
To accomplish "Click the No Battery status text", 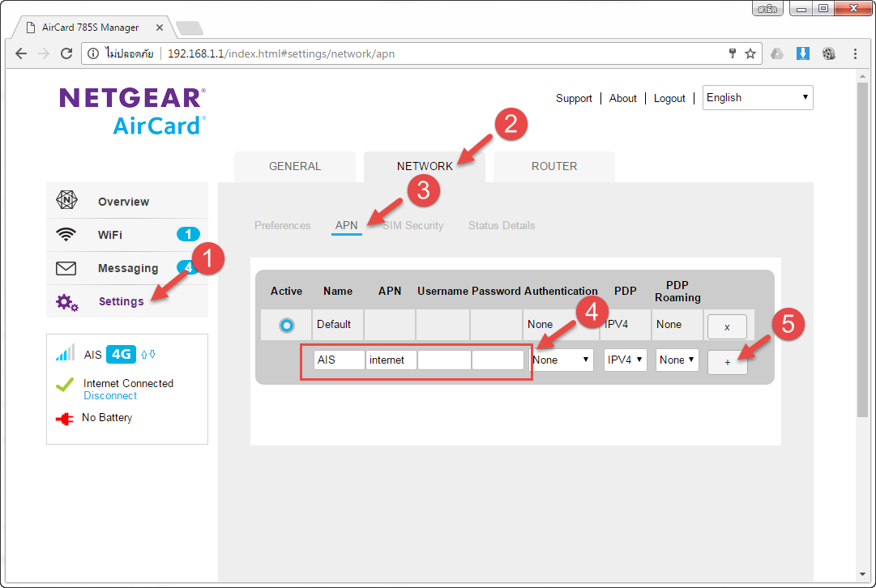I will (x=107, y=418).
